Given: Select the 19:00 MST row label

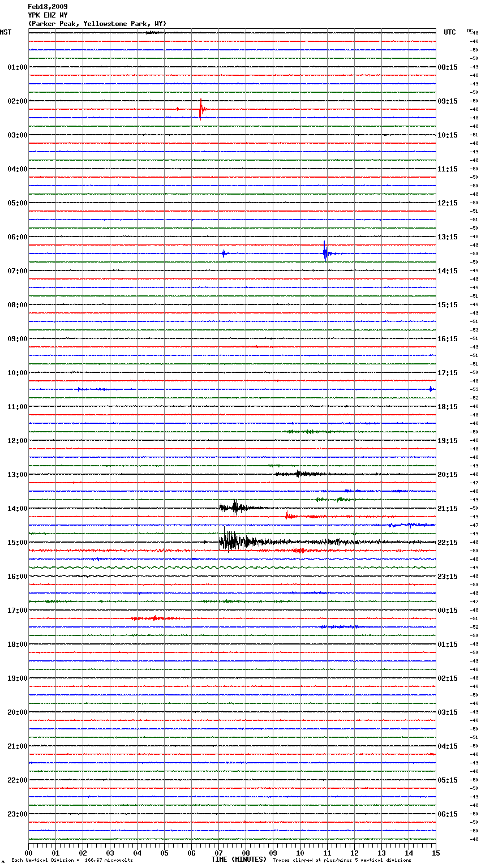Looking at the screenshot, I should 18,678.
